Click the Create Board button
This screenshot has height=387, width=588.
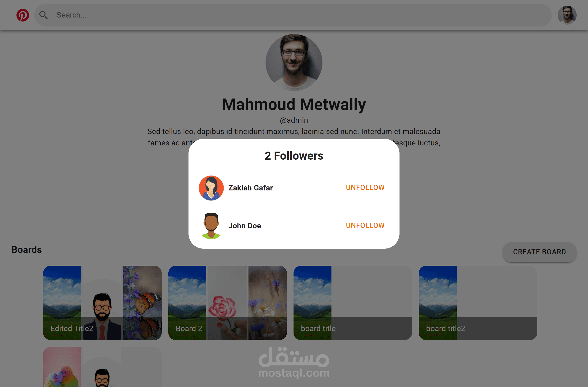(539, 252)
